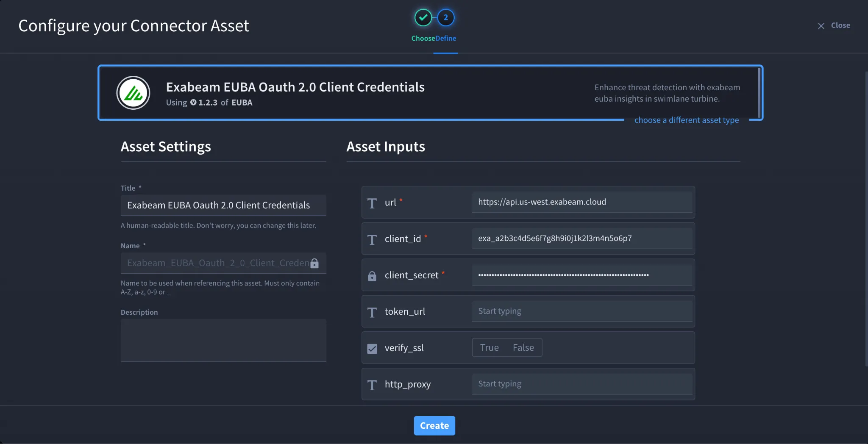This screenshot has height=444, width=868.
Task: Focus the token_url input field
Action: 582,311
